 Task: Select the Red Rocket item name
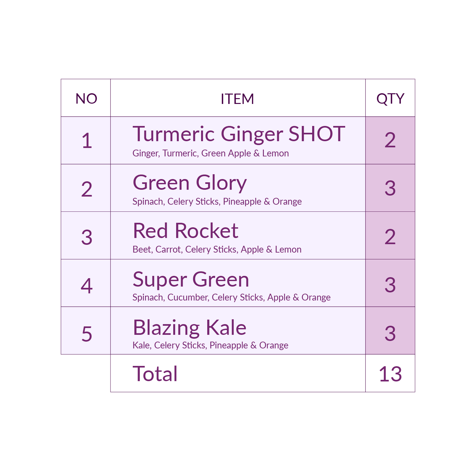pyautogui.click(x=186, y=231)
